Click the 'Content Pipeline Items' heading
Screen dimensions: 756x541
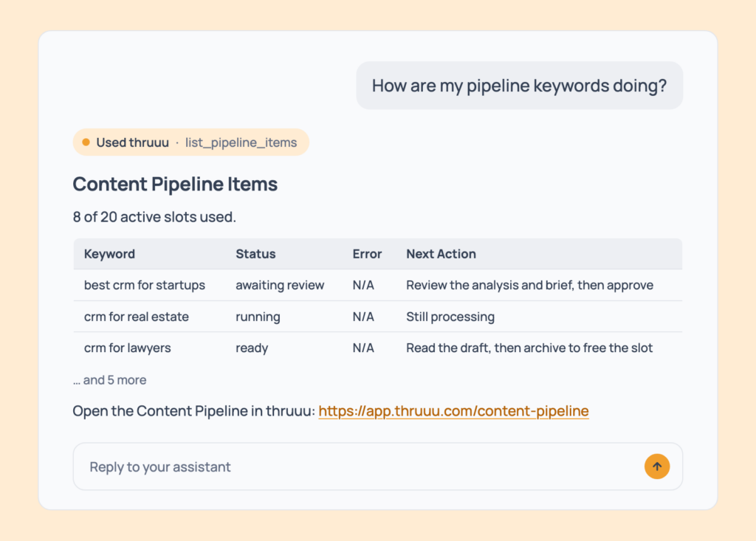pyautogui.click(x=175, y=185)
